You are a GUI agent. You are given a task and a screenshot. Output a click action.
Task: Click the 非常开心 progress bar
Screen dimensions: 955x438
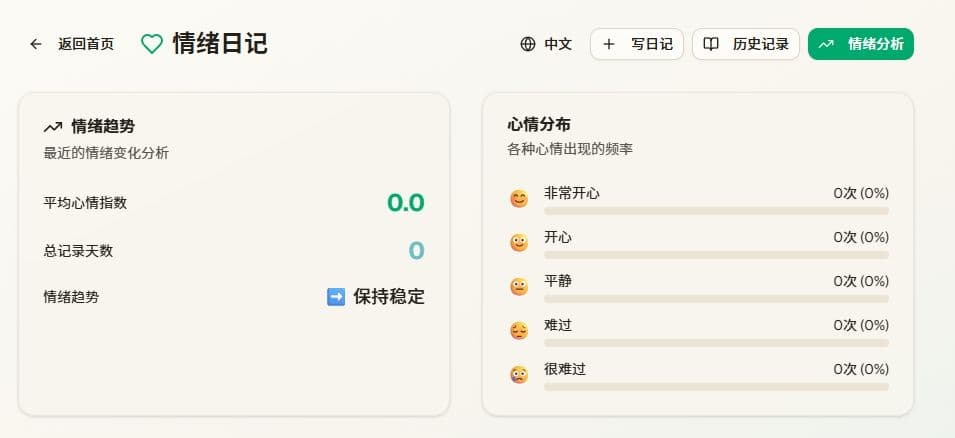pos(716,211)
